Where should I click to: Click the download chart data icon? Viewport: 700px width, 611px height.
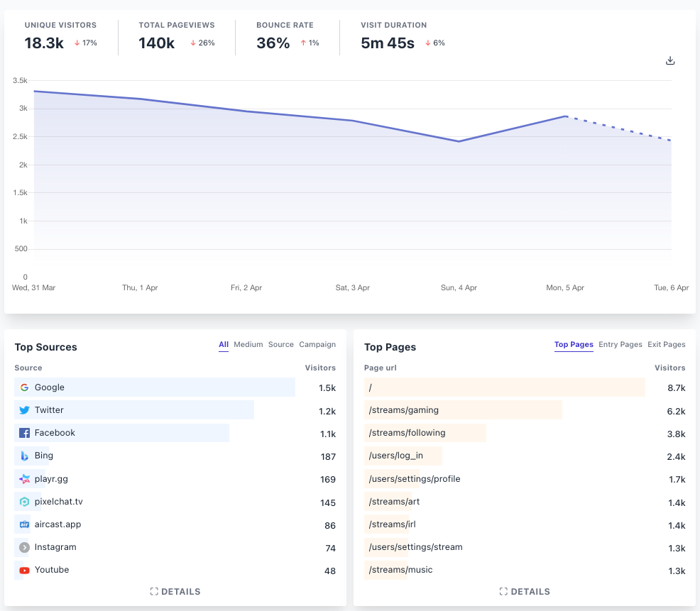click(670, 61)
